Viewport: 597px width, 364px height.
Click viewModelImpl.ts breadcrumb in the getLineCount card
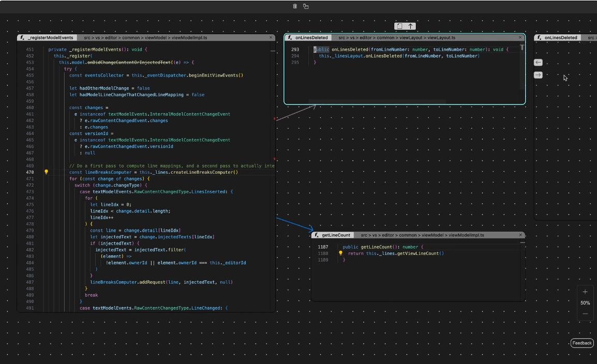click(x=467, y=235)
